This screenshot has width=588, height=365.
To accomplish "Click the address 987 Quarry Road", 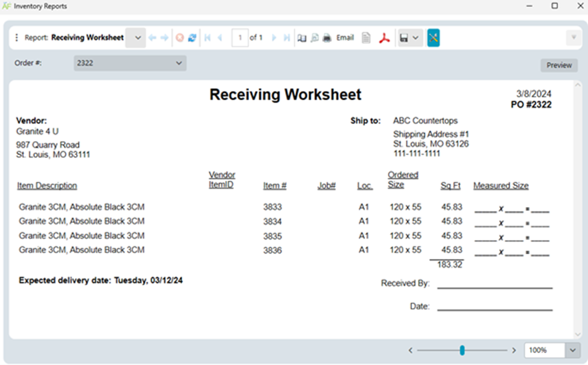I will coord(48,145).
